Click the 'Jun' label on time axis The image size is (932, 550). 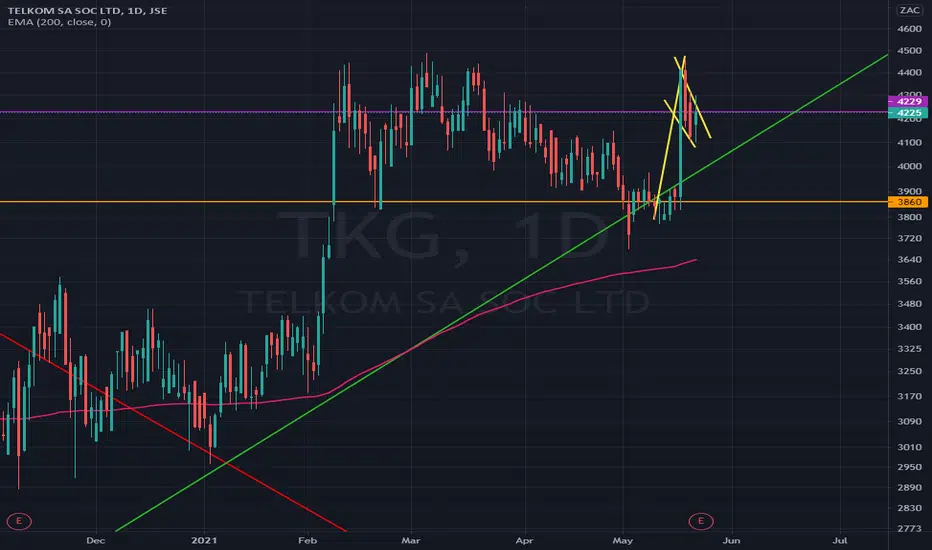click(731, 540)
